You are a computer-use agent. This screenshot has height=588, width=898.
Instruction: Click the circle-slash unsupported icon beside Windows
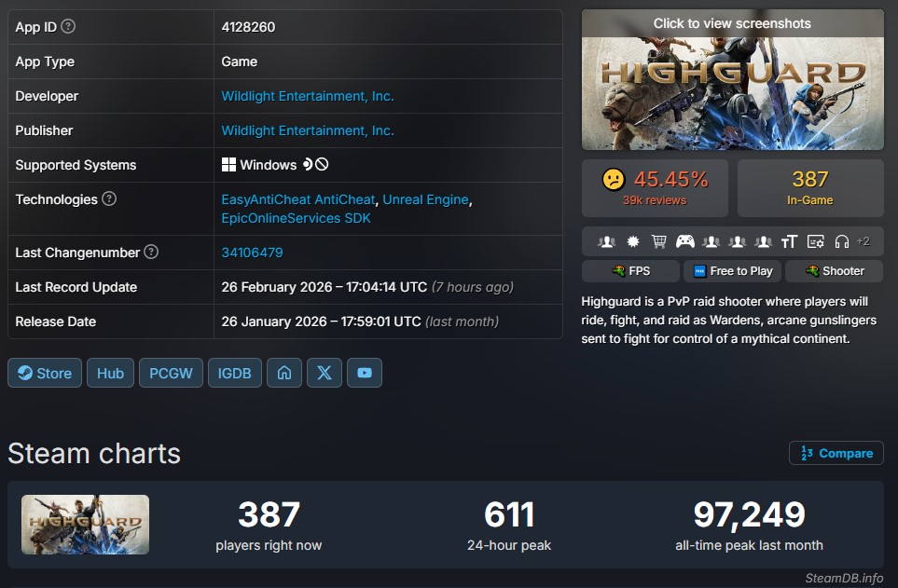322,164
